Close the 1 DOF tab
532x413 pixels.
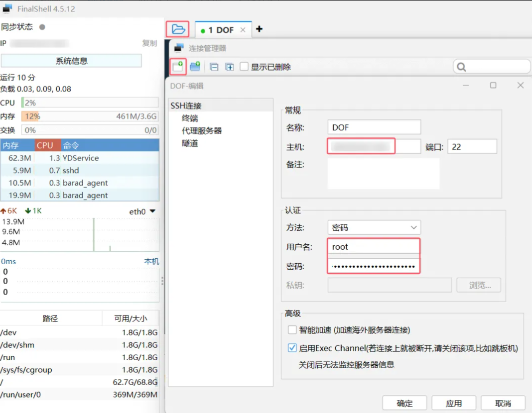pyautogui.click(x=243, y=30)
